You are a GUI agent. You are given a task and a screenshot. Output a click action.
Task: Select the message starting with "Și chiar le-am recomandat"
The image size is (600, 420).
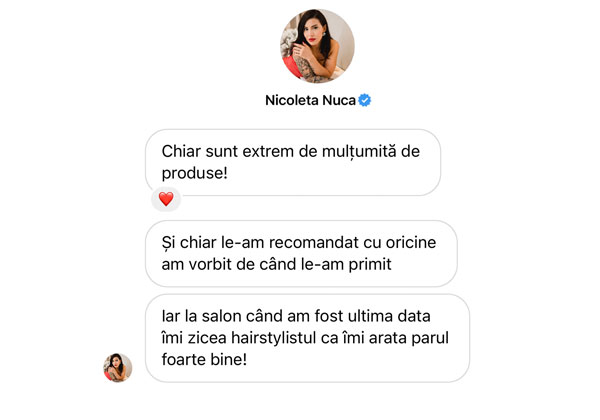pos(302,253)
